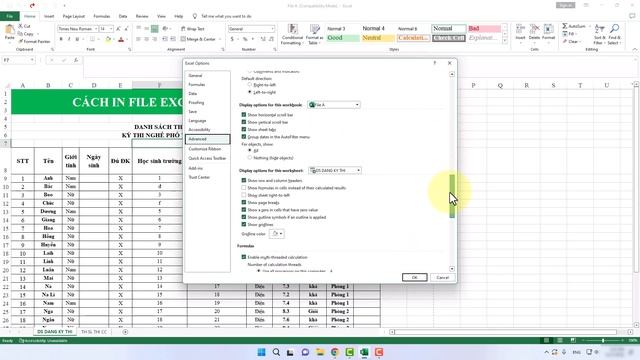Image resolution: width=640 pixels, height=360 pixels.
Task: Click the Copy icon in ribbon
Action: (x=20, y=34)
